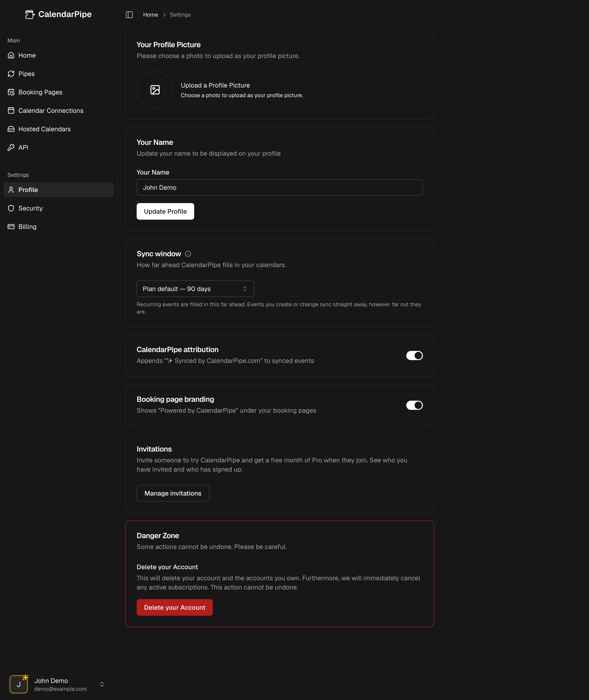Click the API key icon

11,147
